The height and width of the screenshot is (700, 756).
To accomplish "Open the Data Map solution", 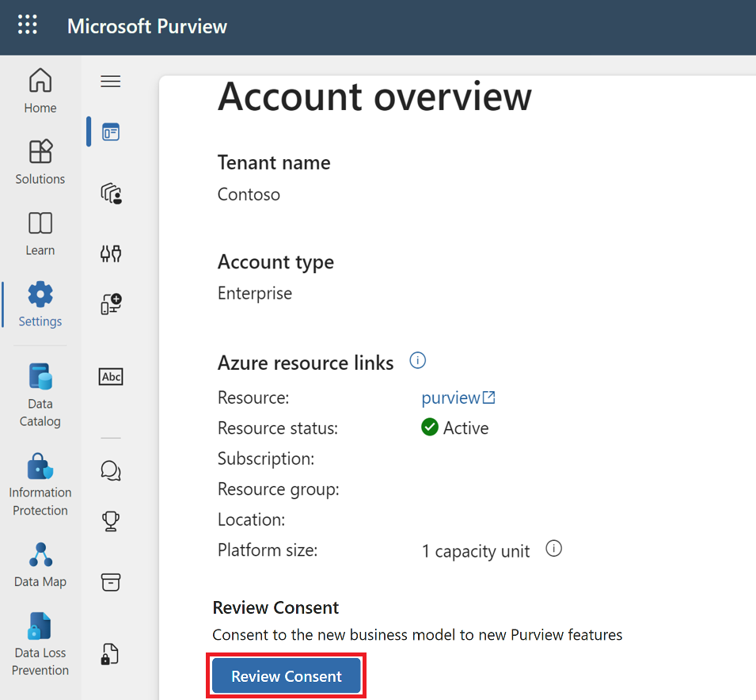I will coord(40,565).
